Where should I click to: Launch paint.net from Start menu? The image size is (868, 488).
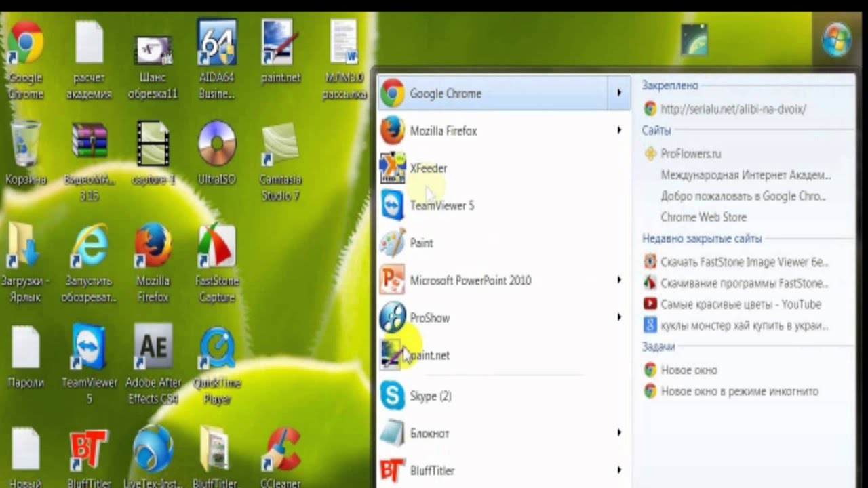click(x=504, y=355)
